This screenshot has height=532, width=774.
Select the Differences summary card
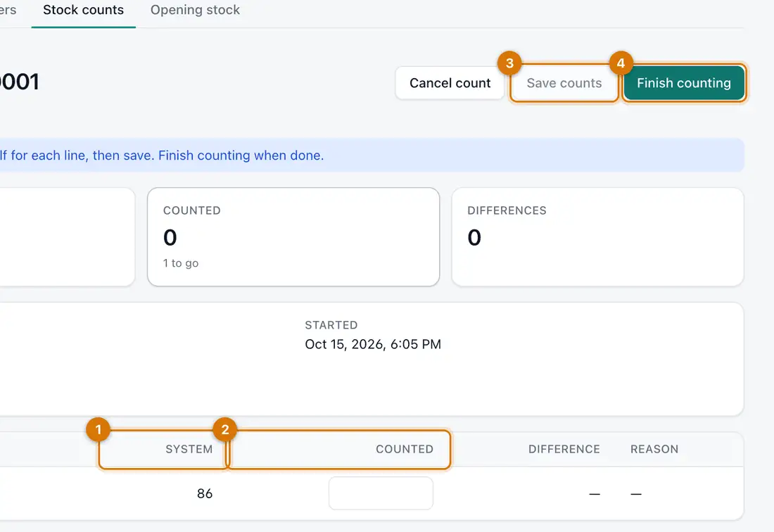tap(597, 237)
